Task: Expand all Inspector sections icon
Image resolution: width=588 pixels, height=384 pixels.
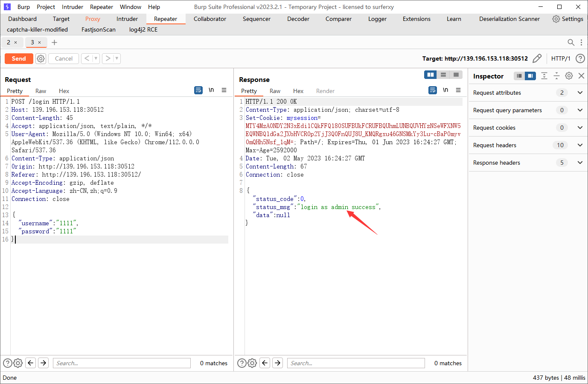Action: pyautogui.click(x=544, y=76)
